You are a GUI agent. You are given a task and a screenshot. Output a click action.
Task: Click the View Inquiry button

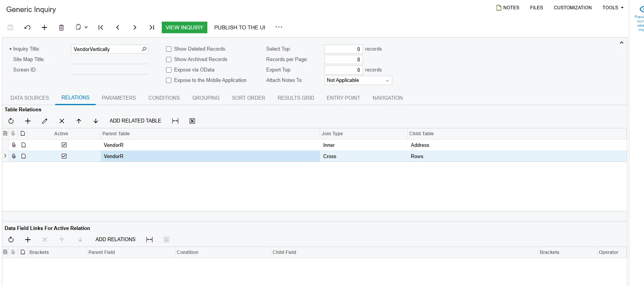(185, 27)
